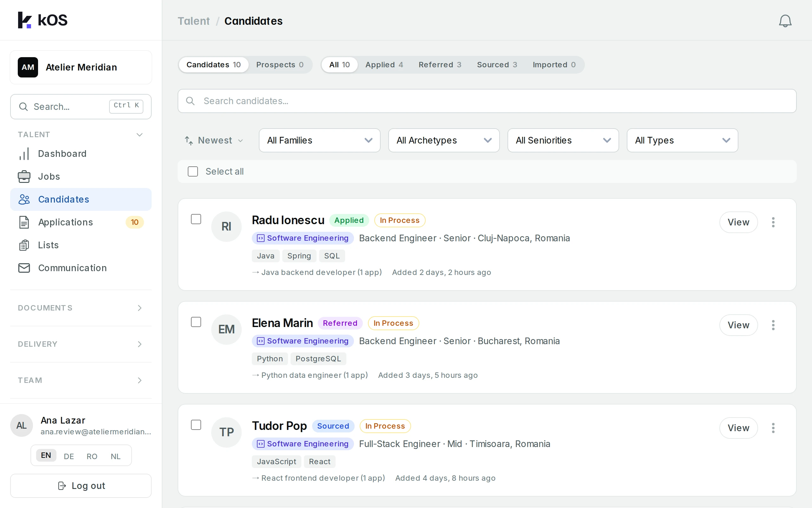Go to Jobs in the sidebar
812x508 pixels.
pos(81,177)
